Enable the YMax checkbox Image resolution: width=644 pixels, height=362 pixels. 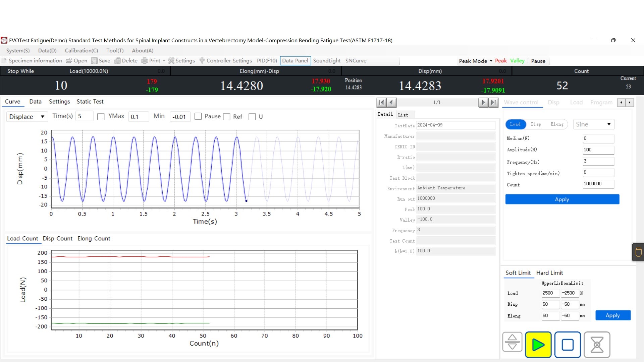(x=101, y=117)
